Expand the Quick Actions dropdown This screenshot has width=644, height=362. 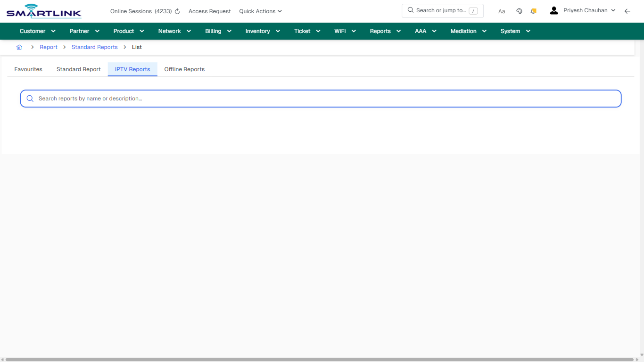[x=260, y=11]
